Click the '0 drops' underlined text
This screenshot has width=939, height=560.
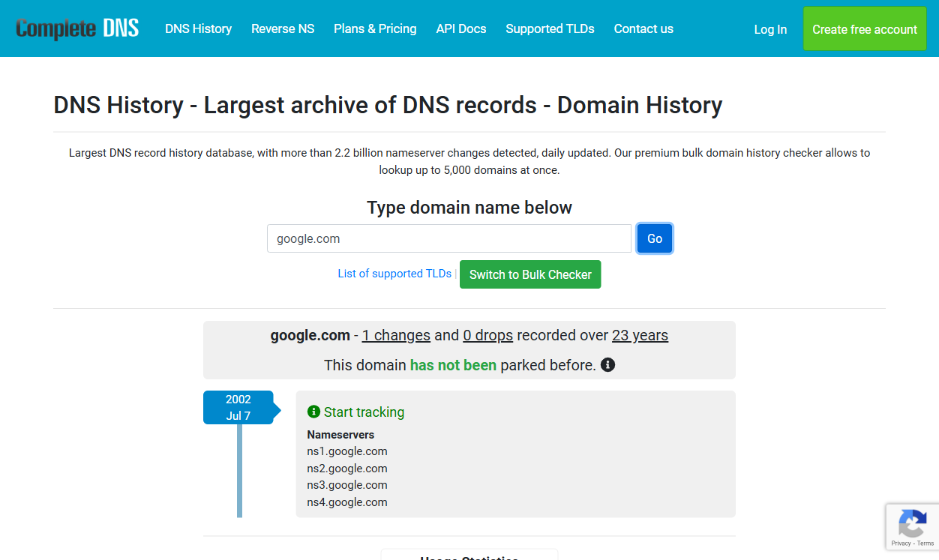[x=487, y=335]
